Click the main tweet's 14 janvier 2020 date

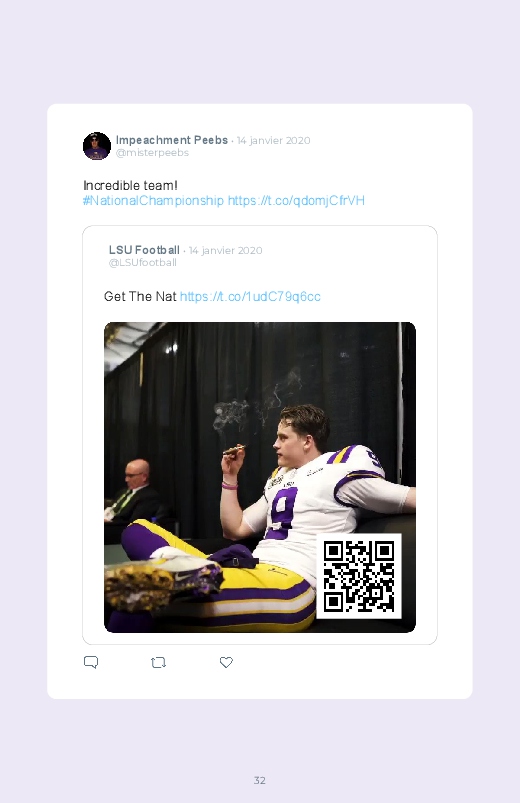[274, 140]
